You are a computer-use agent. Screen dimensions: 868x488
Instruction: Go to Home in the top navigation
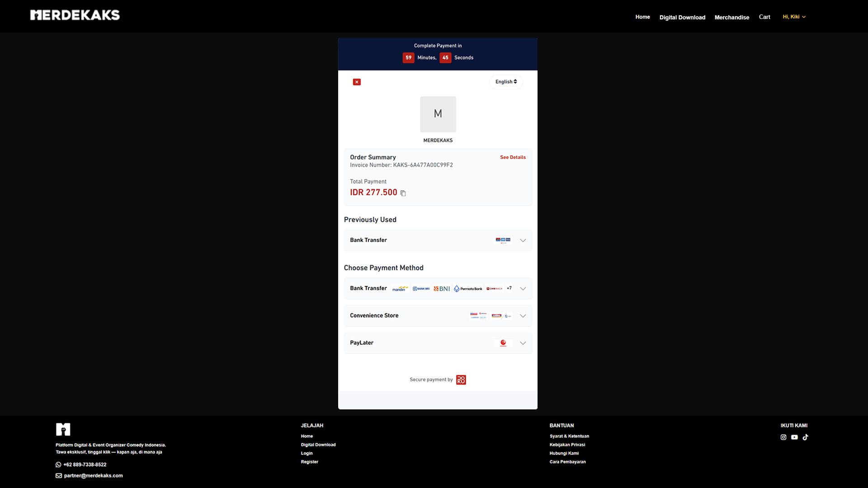(642, 17)
